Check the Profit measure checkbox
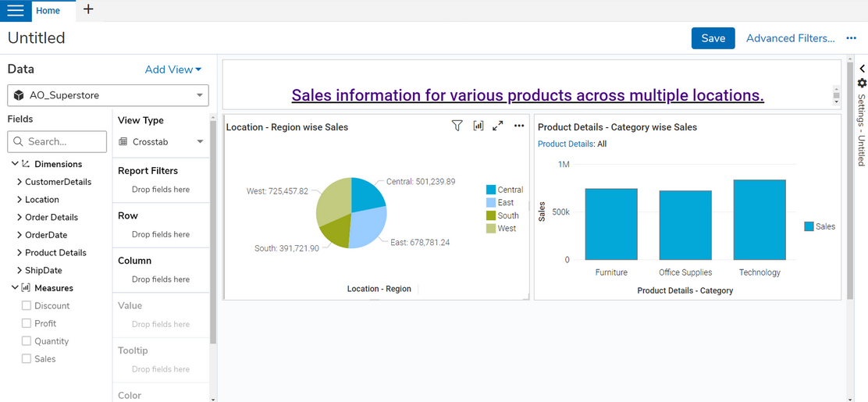 pyautogui.click(x=27, y=323)
